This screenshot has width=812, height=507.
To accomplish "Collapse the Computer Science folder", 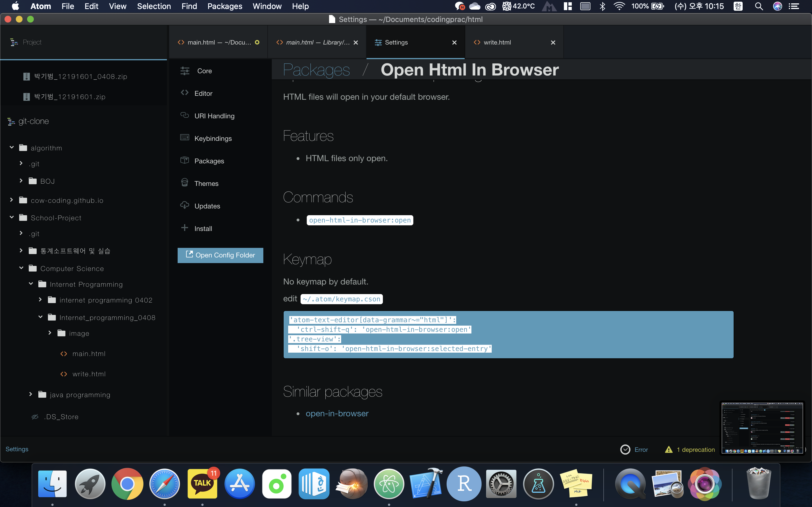I will [21, 268].
